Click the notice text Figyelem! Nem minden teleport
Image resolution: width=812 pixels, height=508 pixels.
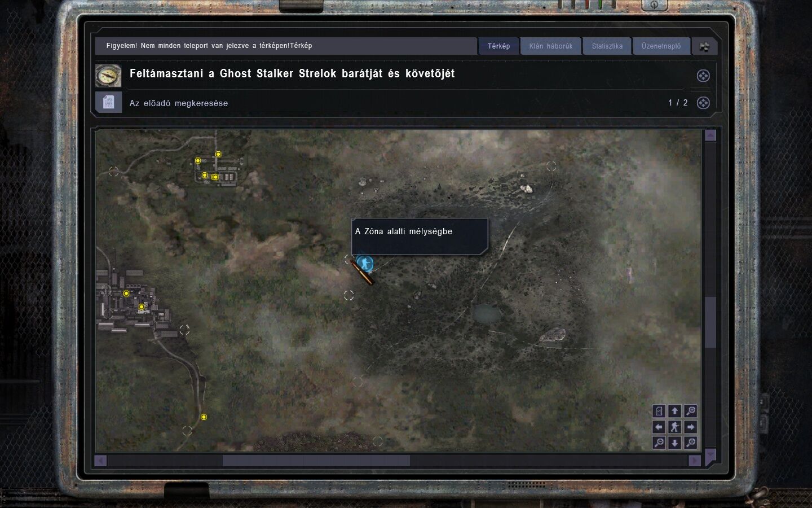[209, 46]
